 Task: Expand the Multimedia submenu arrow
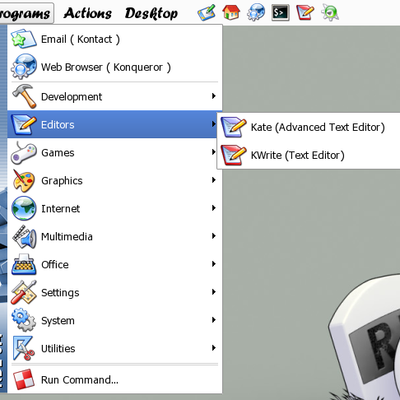(x=214, y=236)
